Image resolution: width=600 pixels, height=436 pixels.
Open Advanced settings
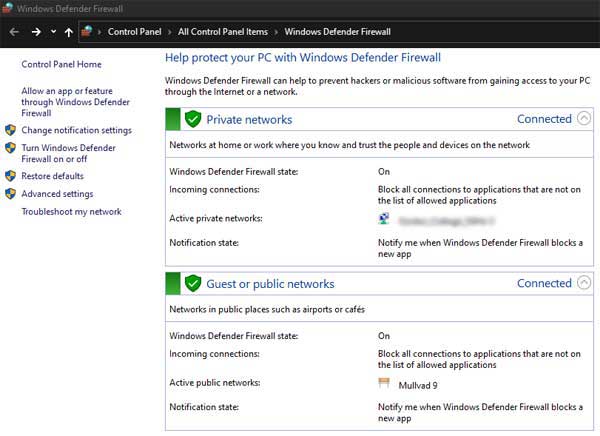click(57, 194)
